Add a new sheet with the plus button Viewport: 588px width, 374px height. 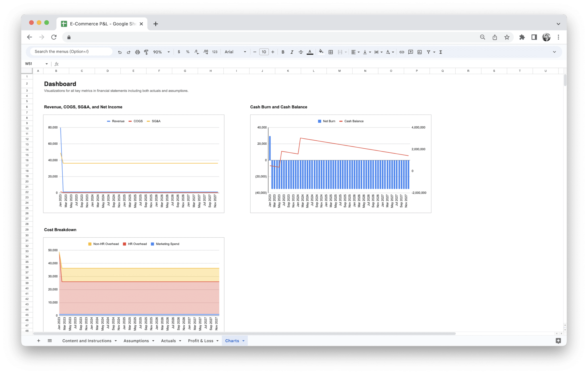[x=38, y=341]
